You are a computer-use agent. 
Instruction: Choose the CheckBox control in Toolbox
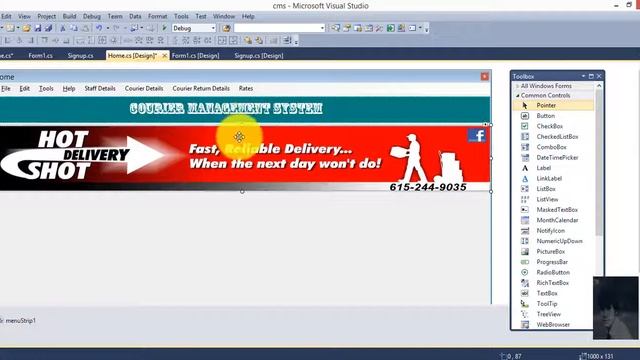(x=553, y=126)
